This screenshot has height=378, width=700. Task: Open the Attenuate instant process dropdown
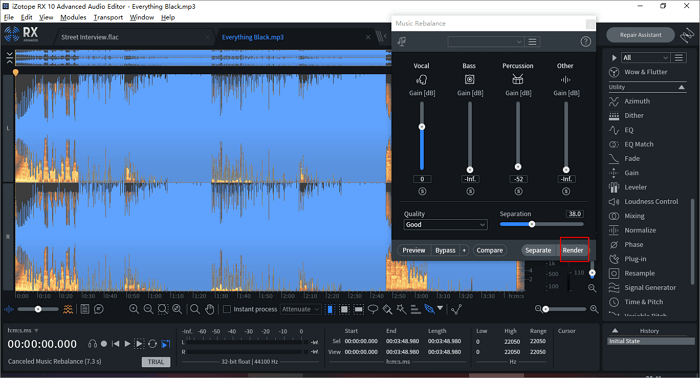(300, 309)
